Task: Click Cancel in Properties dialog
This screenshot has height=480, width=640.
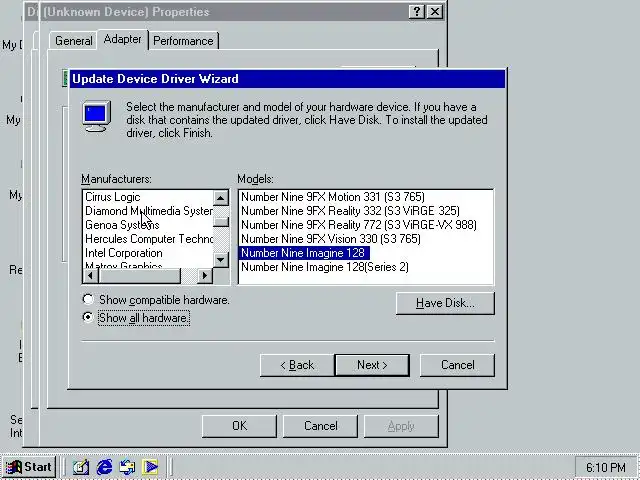Action: click(x=320, y=426)
